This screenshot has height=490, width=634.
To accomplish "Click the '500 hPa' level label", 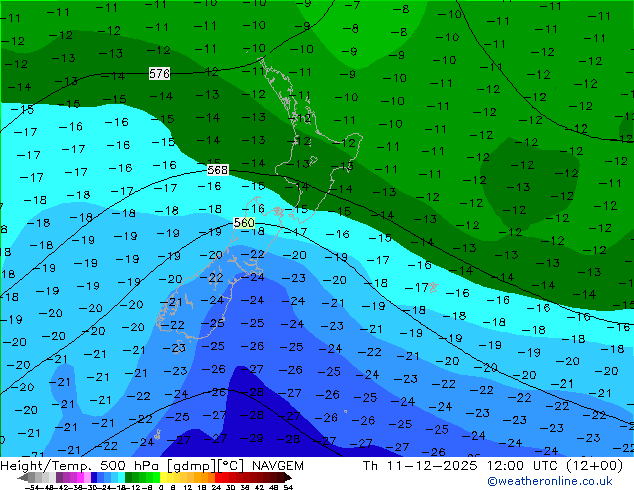I will (x=129, y=466).
